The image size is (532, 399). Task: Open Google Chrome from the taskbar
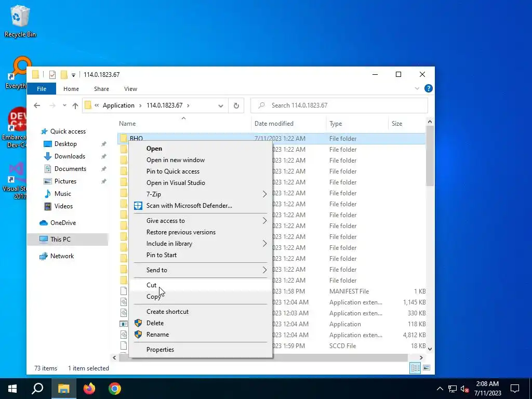[x=115, y=389]
